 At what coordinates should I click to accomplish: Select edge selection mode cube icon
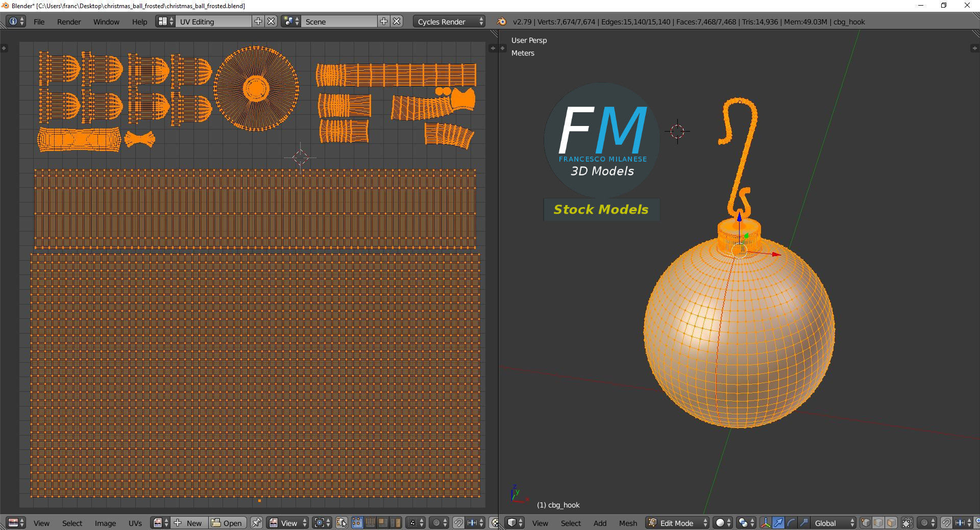coord(878,523)
